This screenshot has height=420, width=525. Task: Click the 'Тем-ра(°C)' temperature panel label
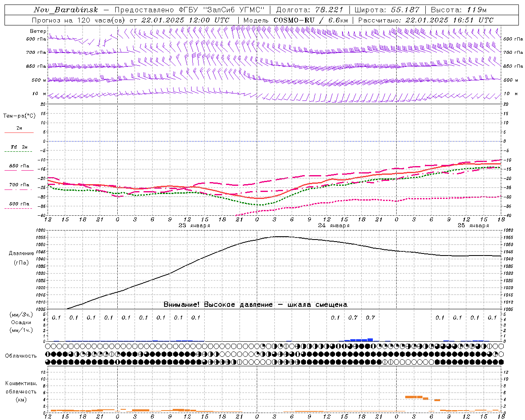[19, 116]
